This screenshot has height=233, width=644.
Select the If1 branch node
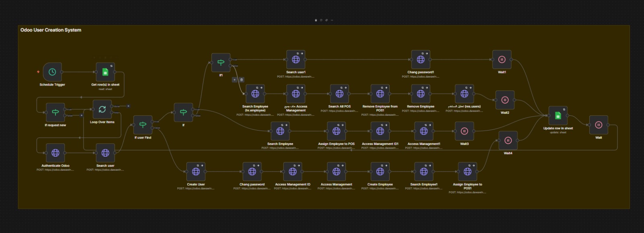221,63
